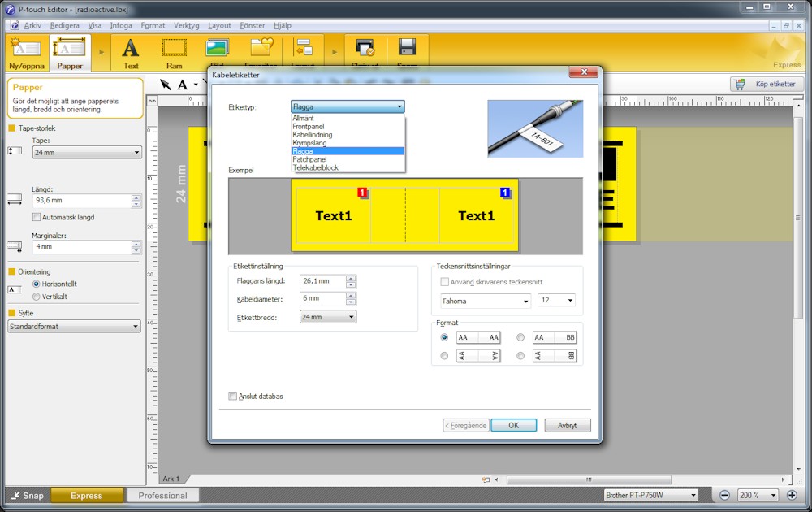Open the Etikettbredd dropdown

point(328,317)
